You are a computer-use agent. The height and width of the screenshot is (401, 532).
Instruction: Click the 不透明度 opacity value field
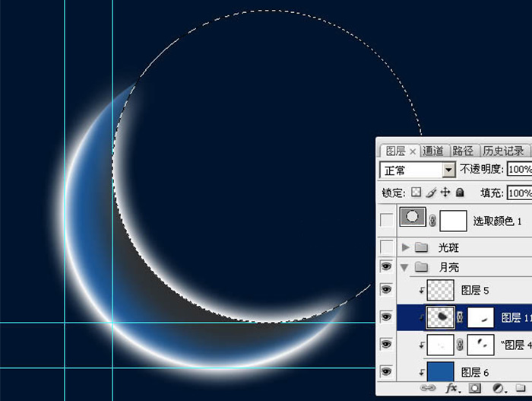[519, 170]
